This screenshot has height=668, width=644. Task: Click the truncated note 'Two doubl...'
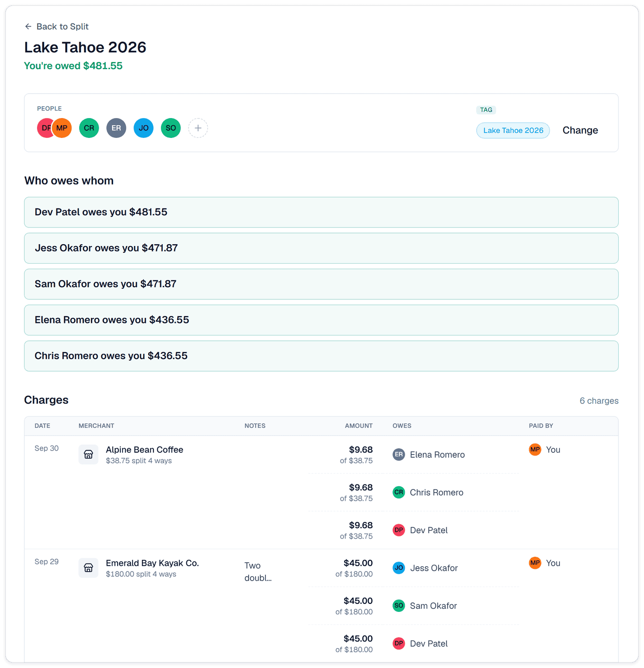click(258, 572)
